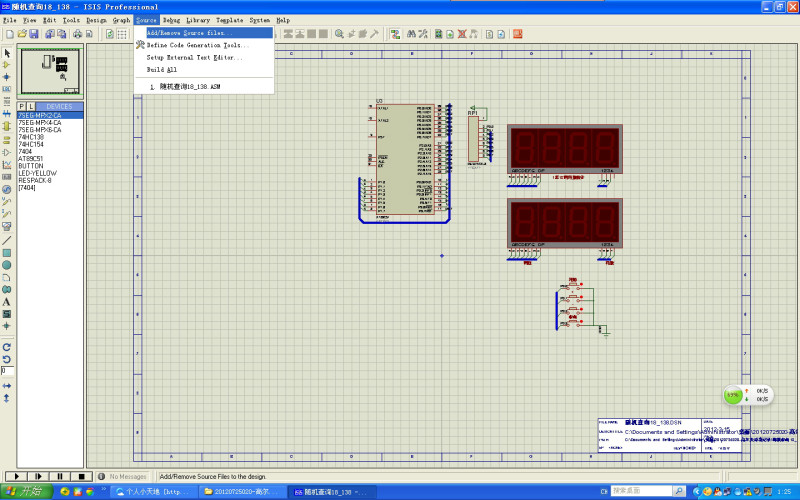Click the Save design floppy disk icon
Image resolution: width=800 pixels, height=500 pixels.
(x=32, y=34)
